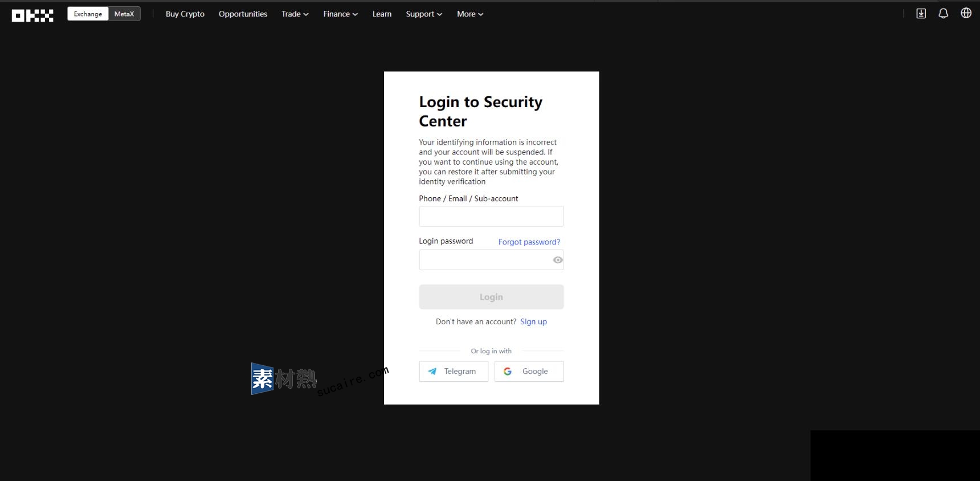Log in with Google
The image size is (980, 481).
[x=529, y=372]
